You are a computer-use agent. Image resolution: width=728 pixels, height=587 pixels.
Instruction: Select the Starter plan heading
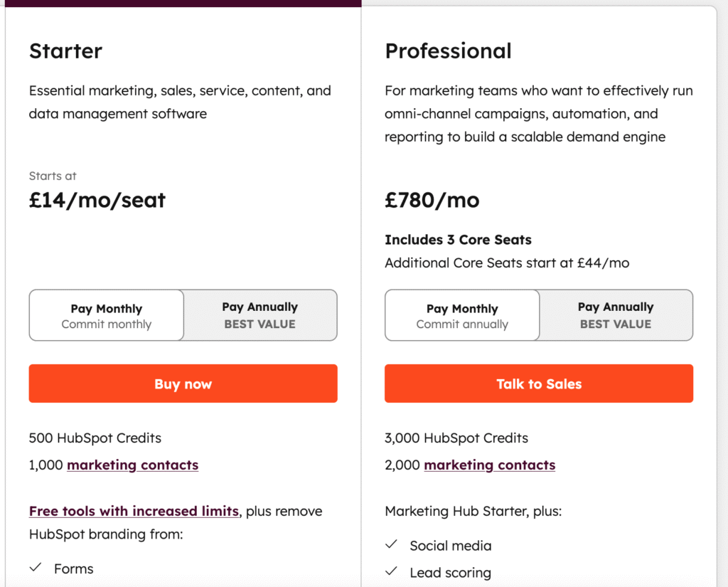pos(65,51)
